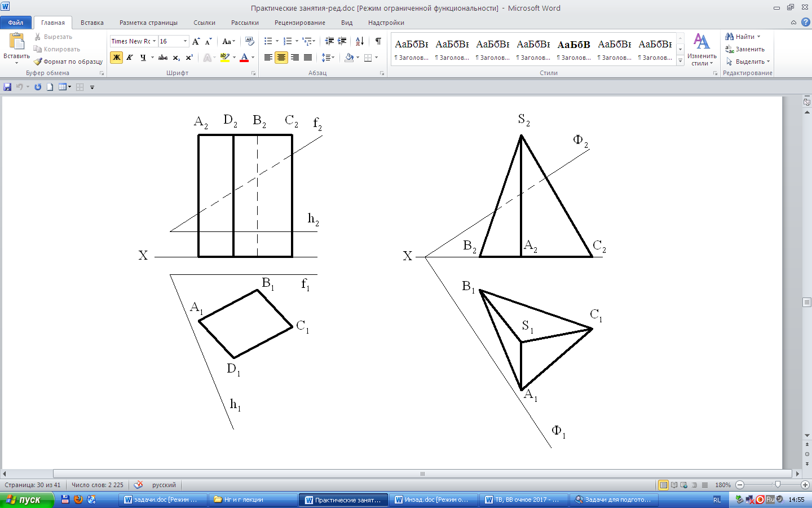
Task: Open the Рецензирование ribbon tab
Action: pos(299,23)
